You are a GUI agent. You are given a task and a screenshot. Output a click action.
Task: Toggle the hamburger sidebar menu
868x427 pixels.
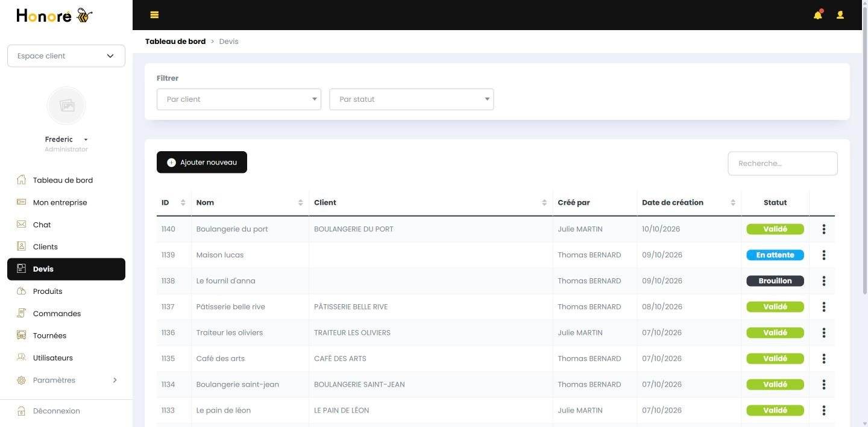154,15
